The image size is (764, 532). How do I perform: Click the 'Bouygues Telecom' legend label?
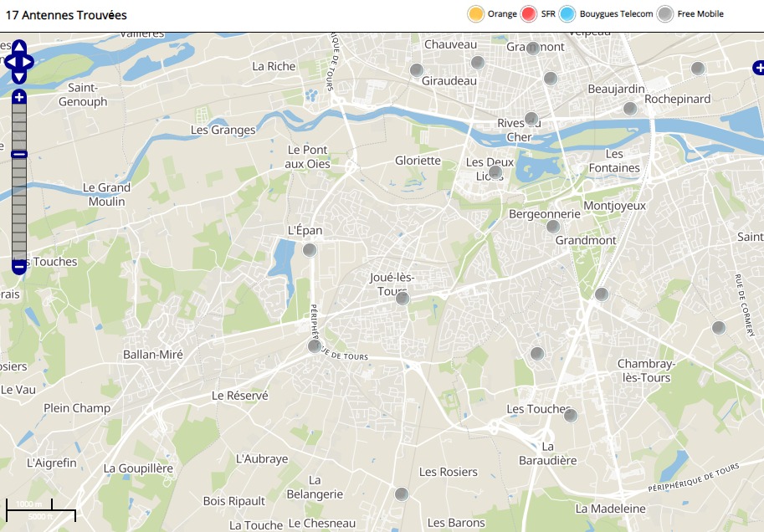coord(617,14)
